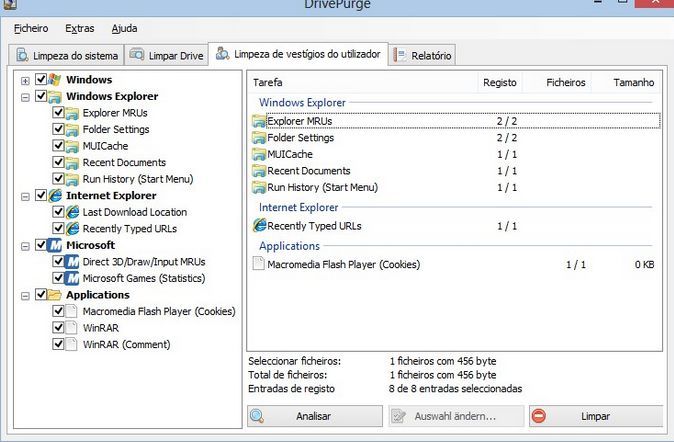Open the Relatório tab
This screenshot has width=674, height=442.
click(x=422, y=55)
